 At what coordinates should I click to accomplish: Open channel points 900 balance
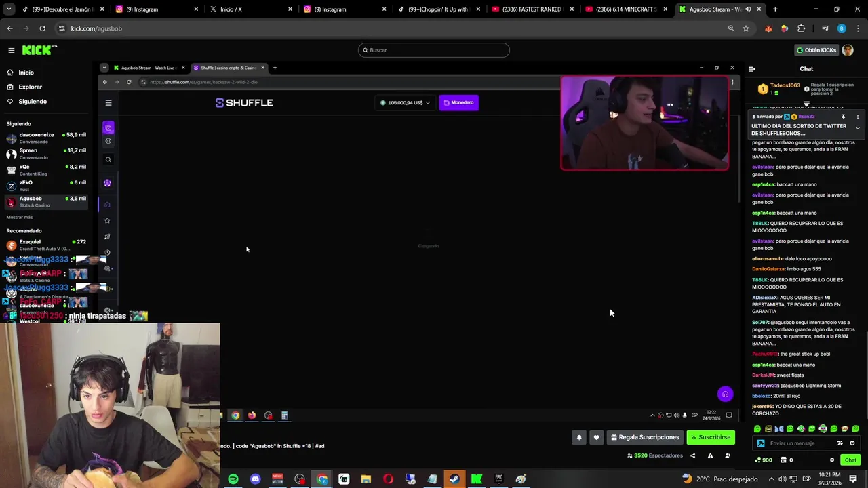point(764,460)
